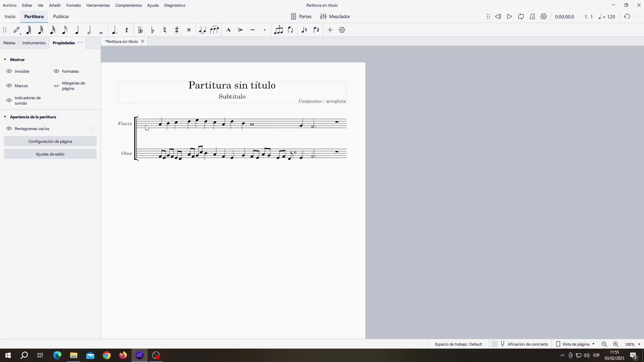Toggle the metronome icon

(x=532, y=16)
